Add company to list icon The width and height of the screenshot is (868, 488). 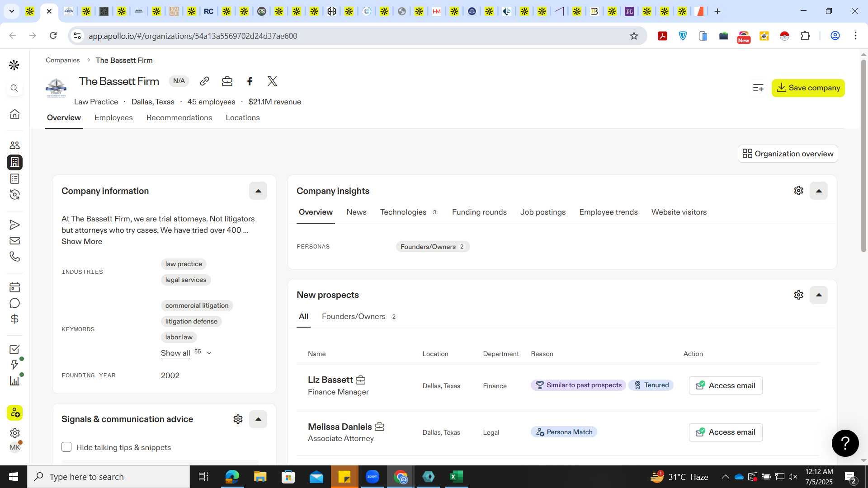(x=758, y=88)
